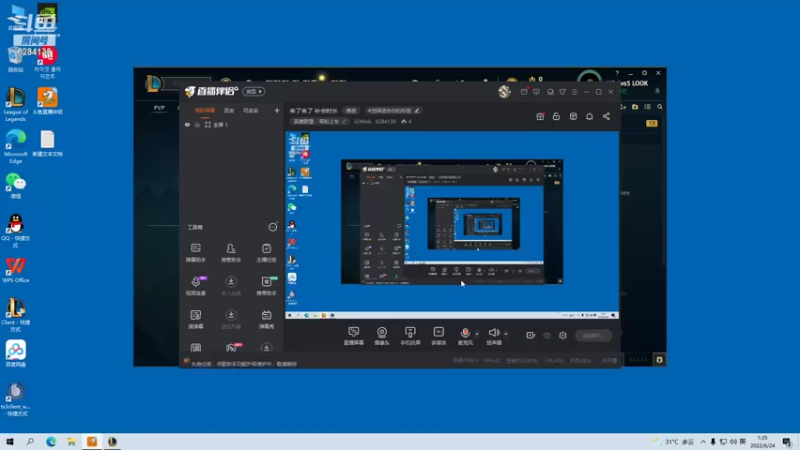Add a 多媒体 multimedia source

tap(439, 336)
